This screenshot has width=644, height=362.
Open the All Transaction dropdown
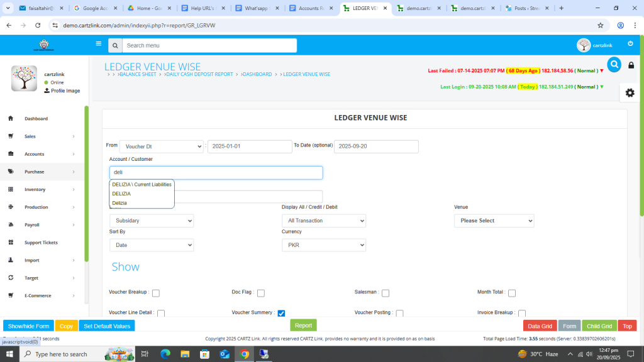click(x=324, y=221)
